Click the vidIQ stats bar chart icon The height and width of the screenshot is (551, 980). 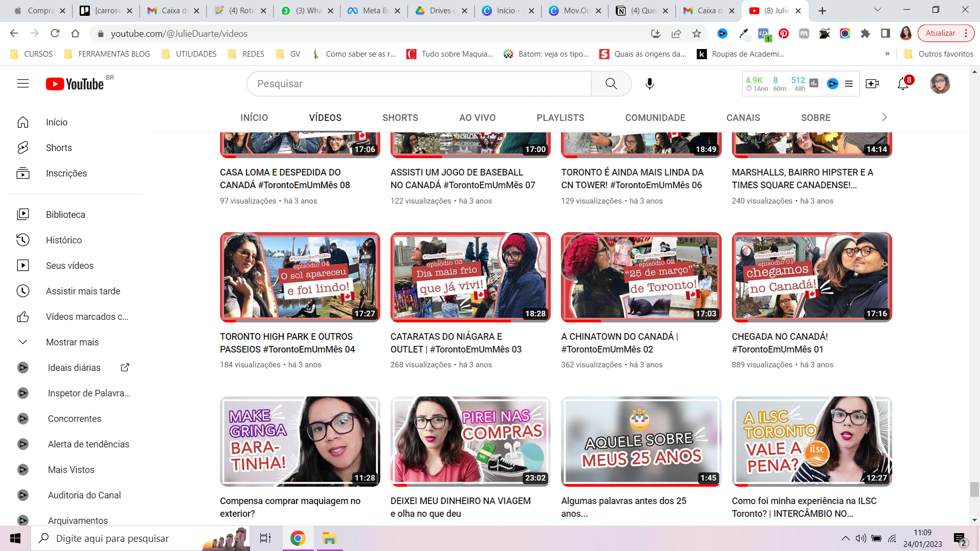click(814, 83)
